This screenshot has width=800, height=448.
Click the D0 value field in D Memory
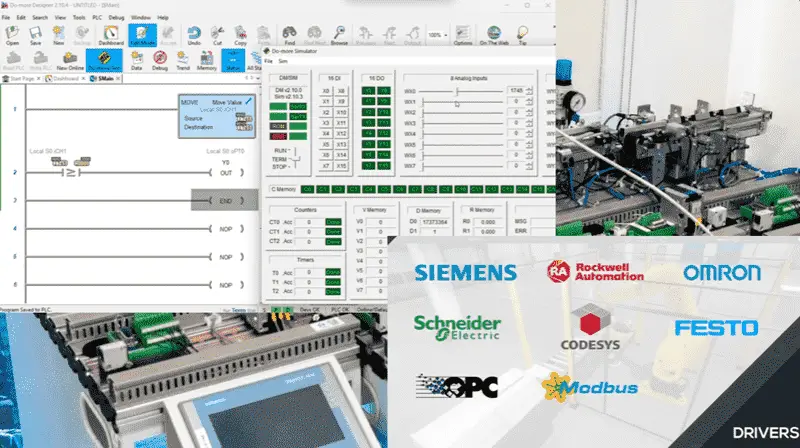point(435,222)
